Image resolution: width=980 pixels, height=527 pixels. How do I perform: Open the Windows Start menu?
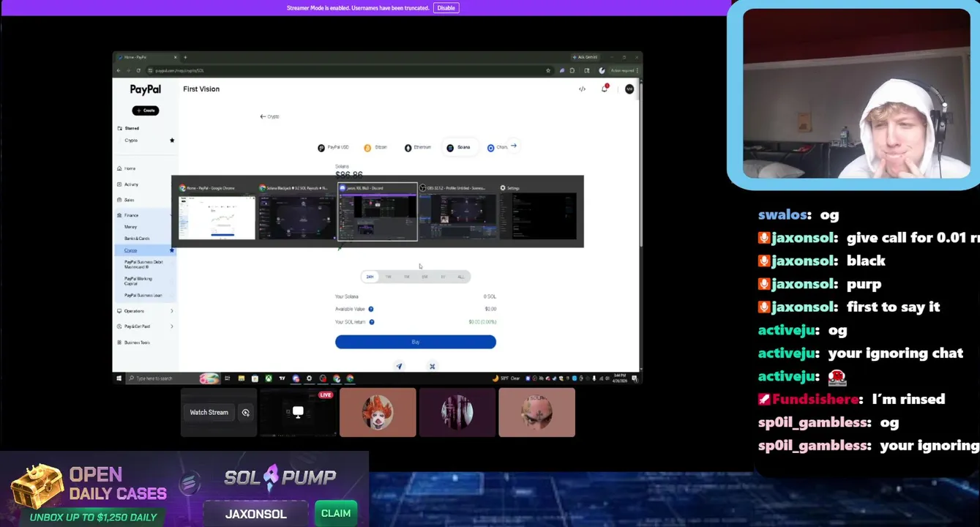click(x=119, y=378)
